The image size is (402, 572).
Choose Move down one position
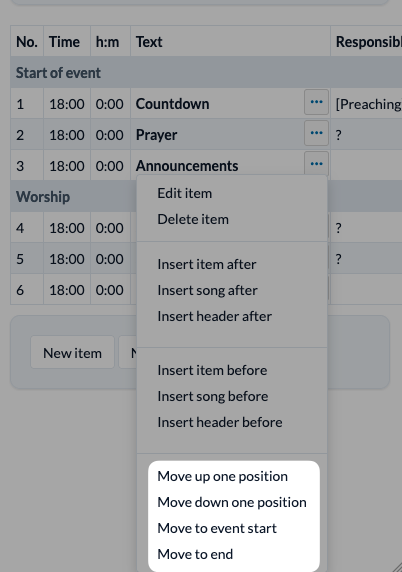(232, 502)
